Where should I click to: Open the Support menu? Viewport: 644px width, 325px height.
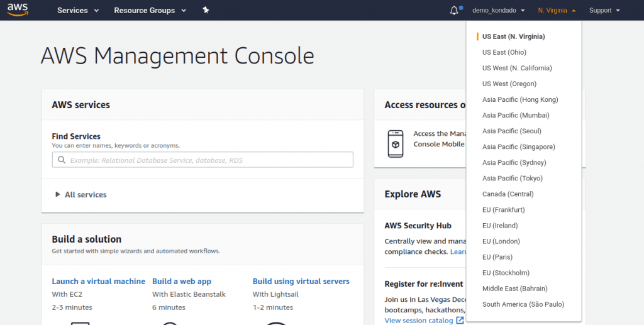click(604, 10)
